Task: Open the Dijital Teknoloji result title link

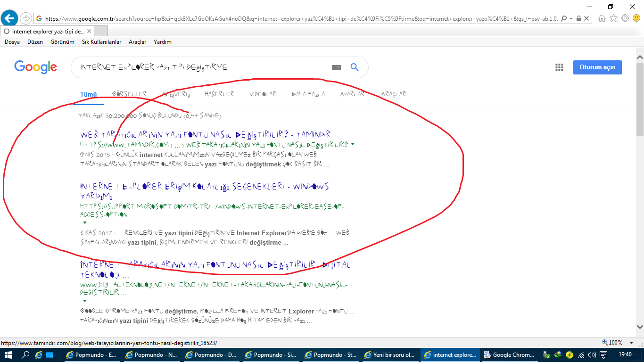Action: coord(215,270)
